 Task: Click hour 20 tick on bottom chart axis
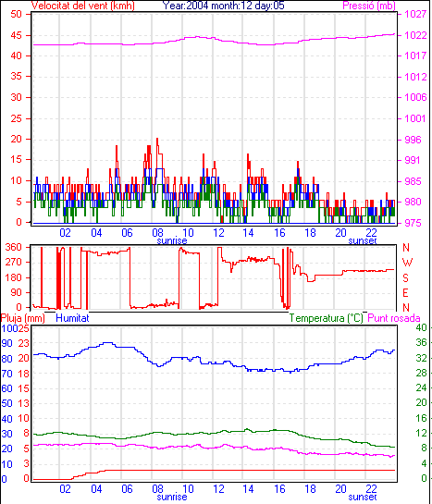(x=340, y=489)
